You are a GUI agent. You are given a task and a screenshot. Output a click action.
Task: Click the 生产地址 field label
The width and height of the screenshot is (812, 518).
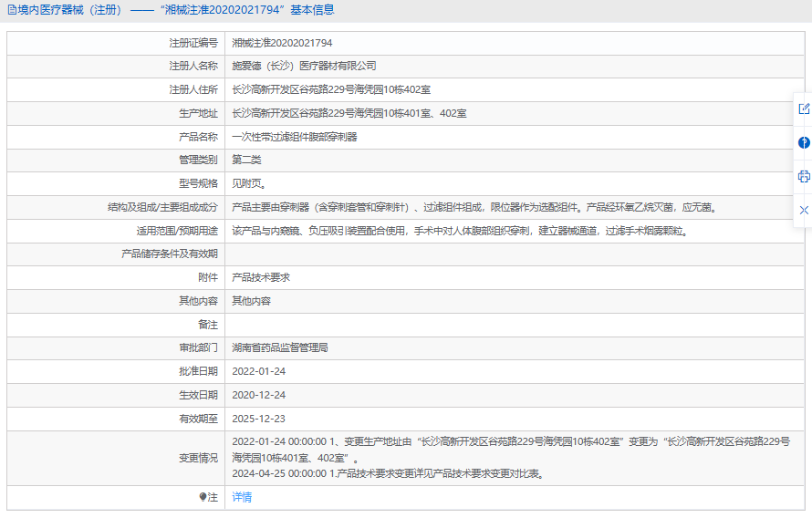198,113
